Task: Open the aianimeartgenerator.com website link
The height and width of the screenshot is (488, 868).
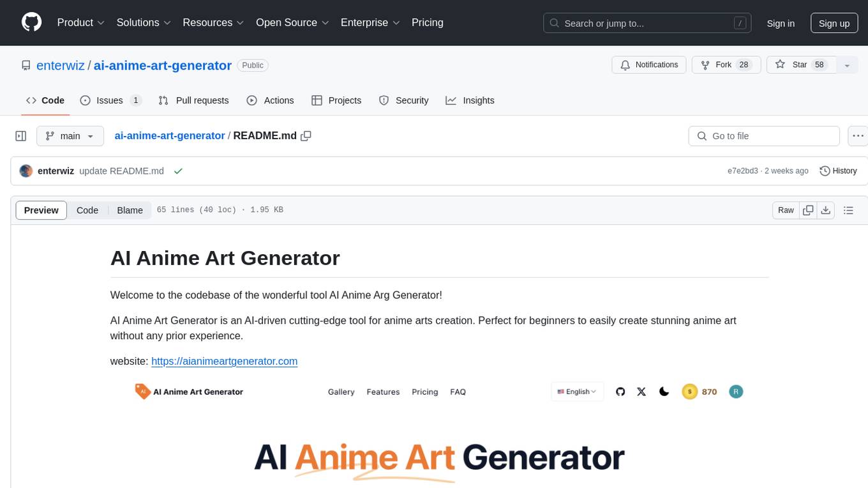Action: pyautogui.click(x=224, y=361)
